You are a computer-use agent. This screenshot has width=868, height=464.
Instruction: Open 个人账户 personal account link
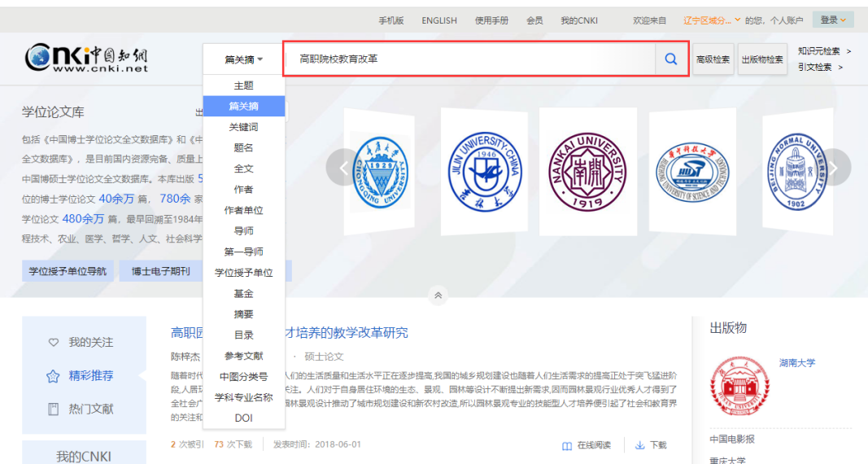pyautogui.click(x=786, y=20)
